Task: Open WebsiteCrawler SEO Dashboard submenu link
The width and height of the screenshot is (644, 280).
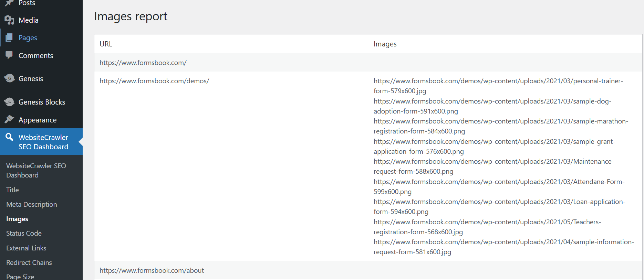Action: [36, 170]
